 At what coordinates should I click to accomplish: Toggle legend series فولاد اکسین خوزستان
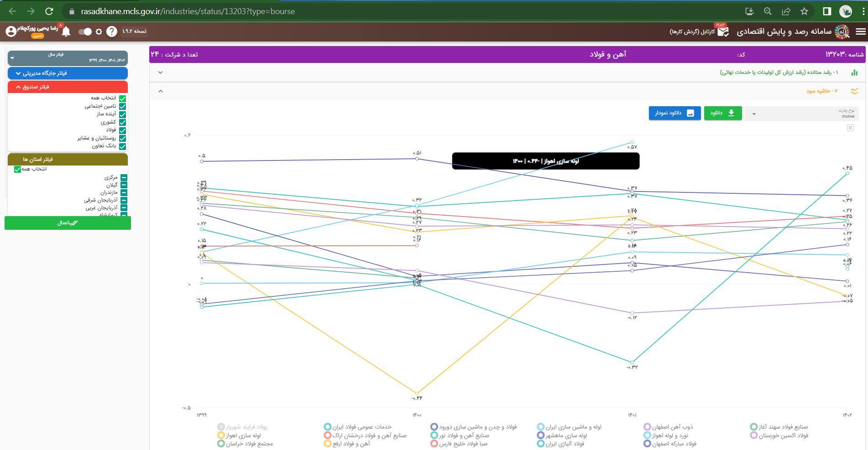click(x=779, y=435)
